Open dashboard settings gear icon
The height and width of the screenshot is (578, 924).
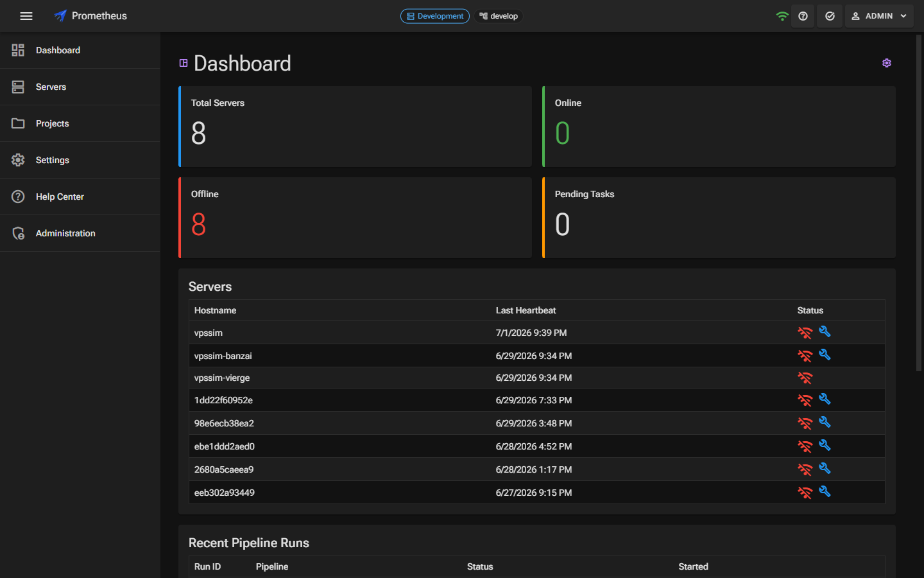(887, 63)
